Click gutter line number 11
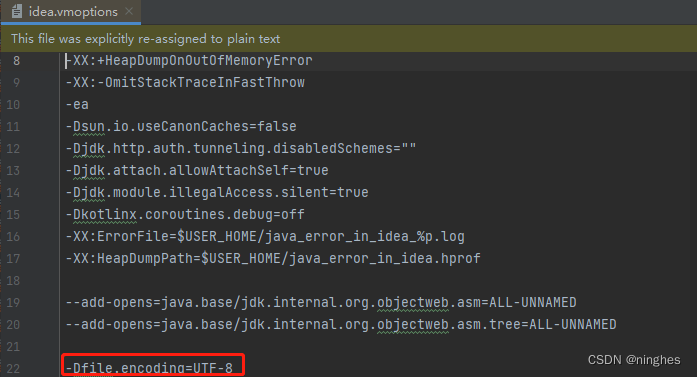Viewport: 697px width, 377px height. [13, 126]
